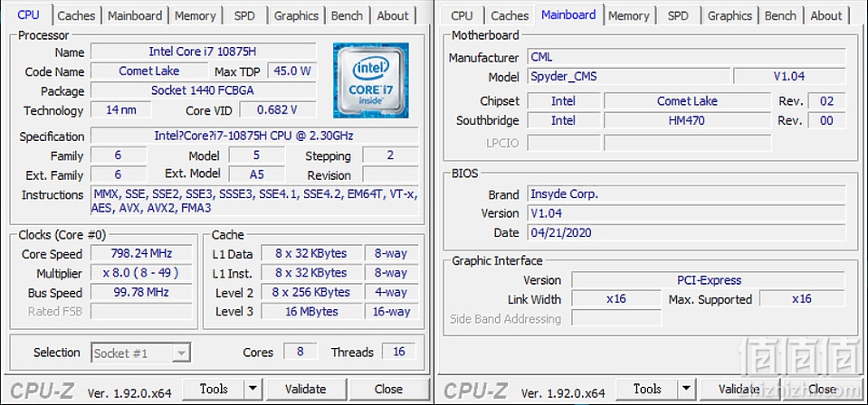
Task: Open Mainboard tab in left window
Action: tap(135, 15)
